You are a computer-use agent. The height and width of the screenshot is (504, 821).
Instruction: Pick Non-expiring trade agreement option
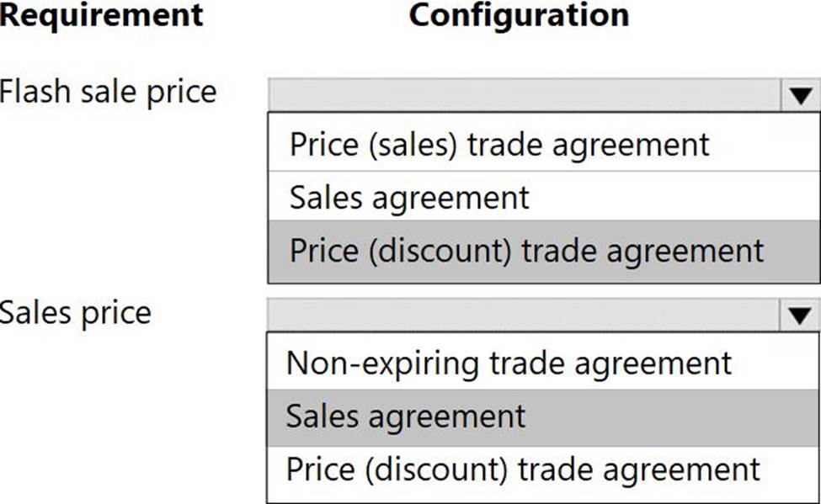509,363
